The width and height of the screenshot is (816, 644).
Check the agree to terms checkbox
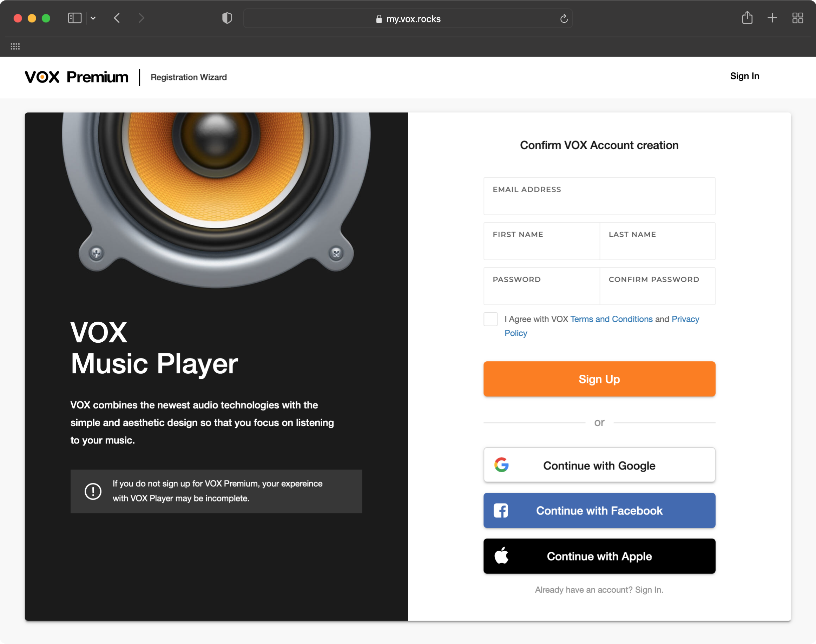click(490, 319)
